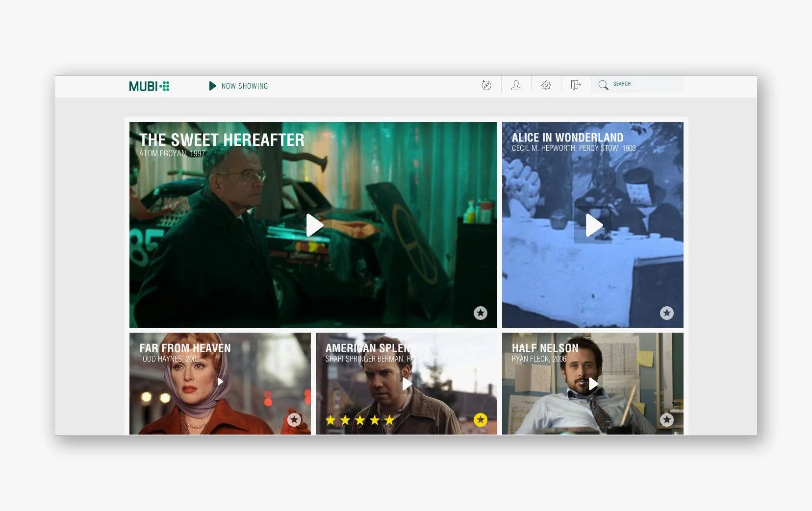Screen dimensions: 812x511
Task: Select the title The Sweet Hereafter
Action: (x=221, y=140)
